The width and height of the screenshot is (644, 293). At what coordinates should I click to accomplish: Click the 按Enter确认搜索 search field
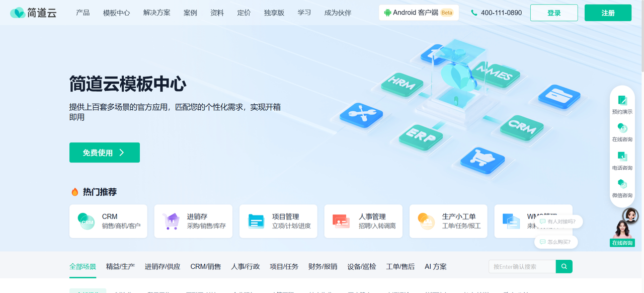tap(522, 266)
